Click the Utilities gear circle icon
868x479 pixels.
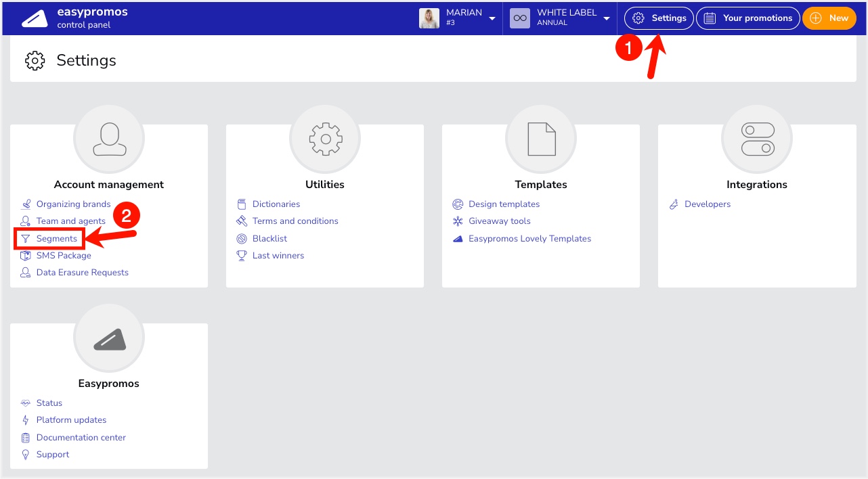click(x=325, y=140)
